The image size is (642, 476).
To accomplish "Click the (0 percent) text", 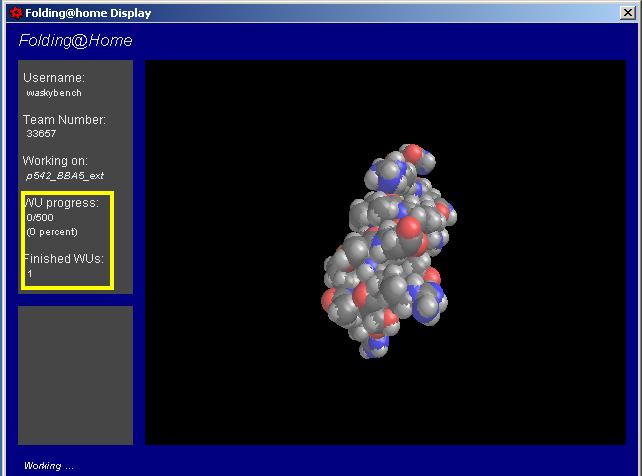I will [52, 232].
